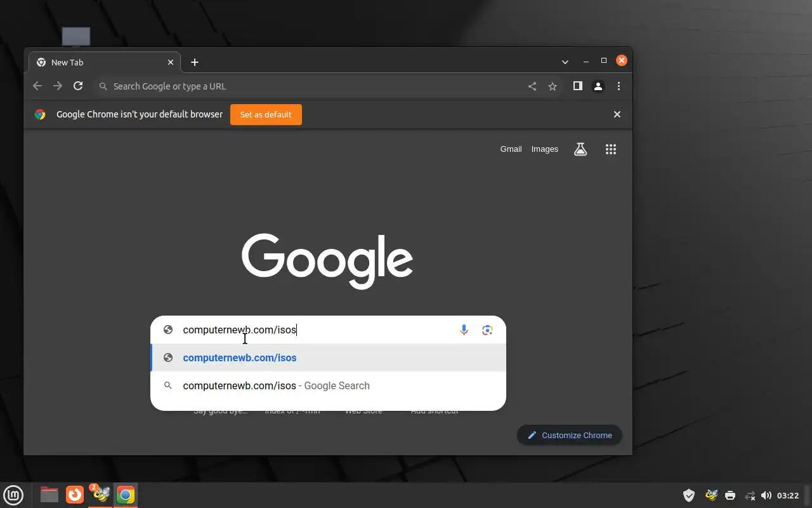Start a voice search with the microphone
The height and width of the screenshot is (508, 812).
point(464,330)
